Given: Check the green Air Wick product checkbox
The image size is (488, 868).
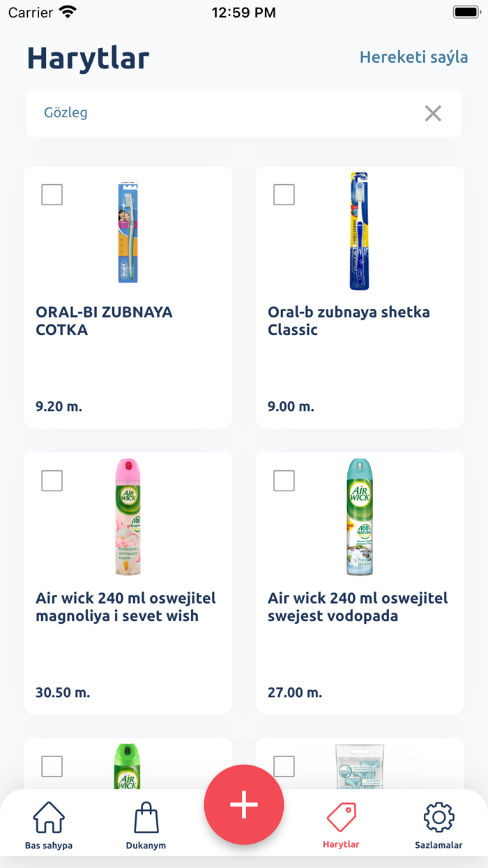Looking at the screenshot, I should (52, 767).
